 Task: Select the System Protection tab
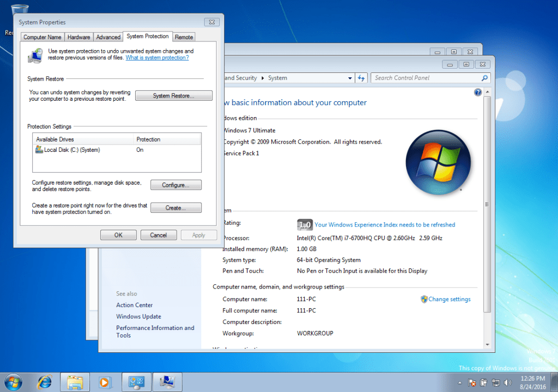click(x=147, y=36)
